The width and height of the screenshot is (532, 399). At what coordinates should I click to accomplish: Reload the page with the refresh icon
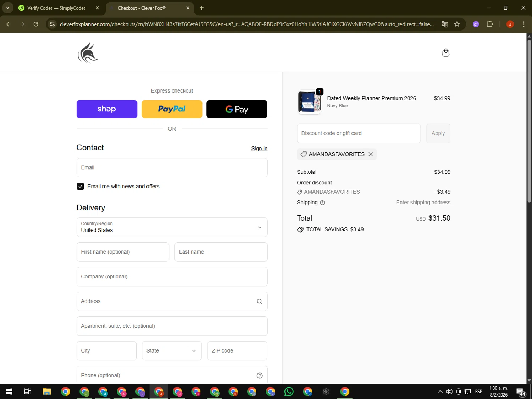point(36,24)
